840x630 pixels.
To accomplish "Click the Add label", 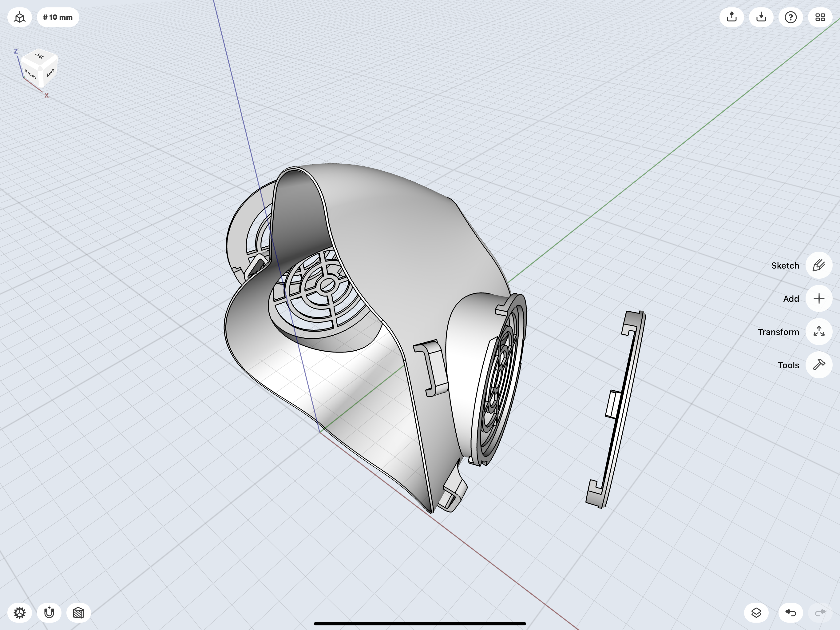I will [x=791, y=299].
